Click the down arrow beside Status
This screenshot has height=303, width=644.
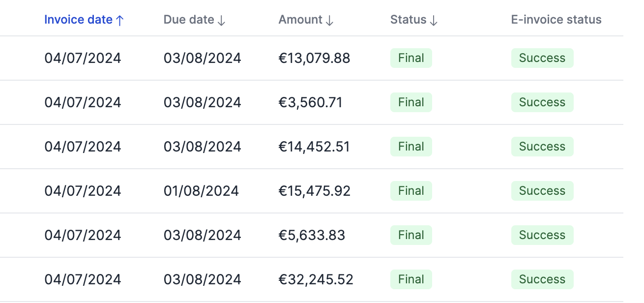[x=433, y=20]
